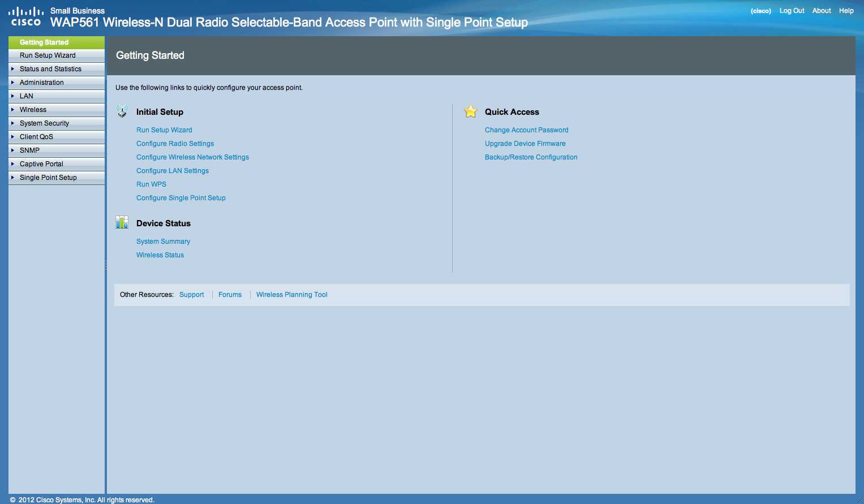Open Administration sidebar label

tap(42, 83)
